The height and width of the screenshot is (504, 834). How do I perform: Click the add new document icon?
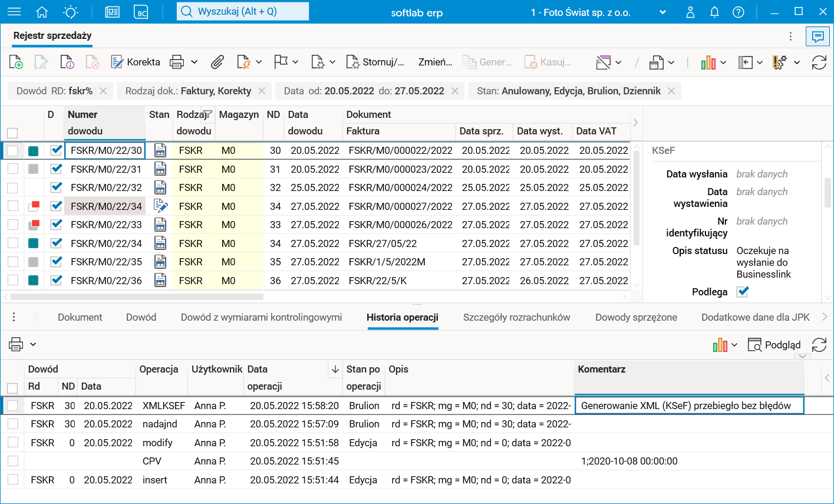[x=16, y=62]
